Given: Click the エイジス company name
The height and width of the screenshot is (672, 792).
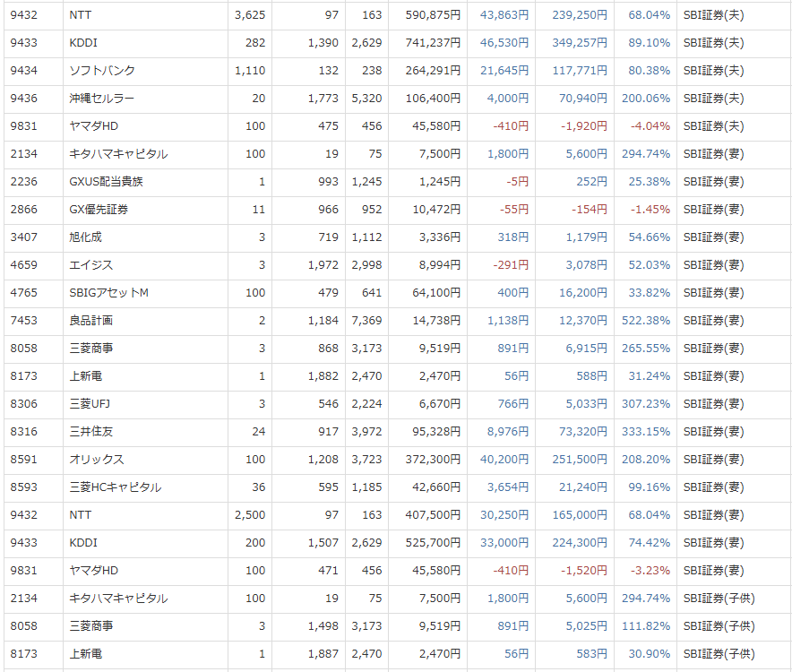Looking at the screenshot, I should click(x=90, y=265).
